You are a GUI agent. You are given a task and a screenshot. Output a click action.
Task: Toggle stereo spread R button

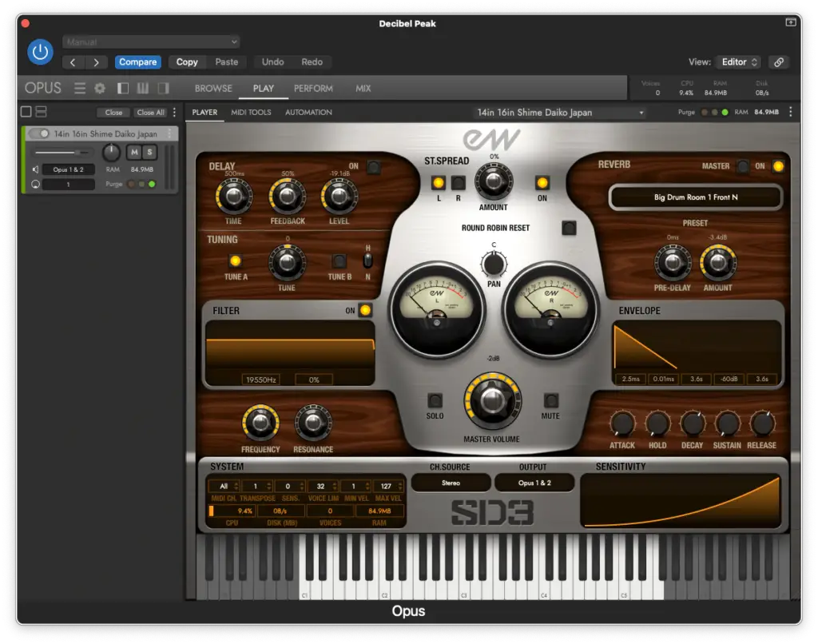tap(458, 183)
